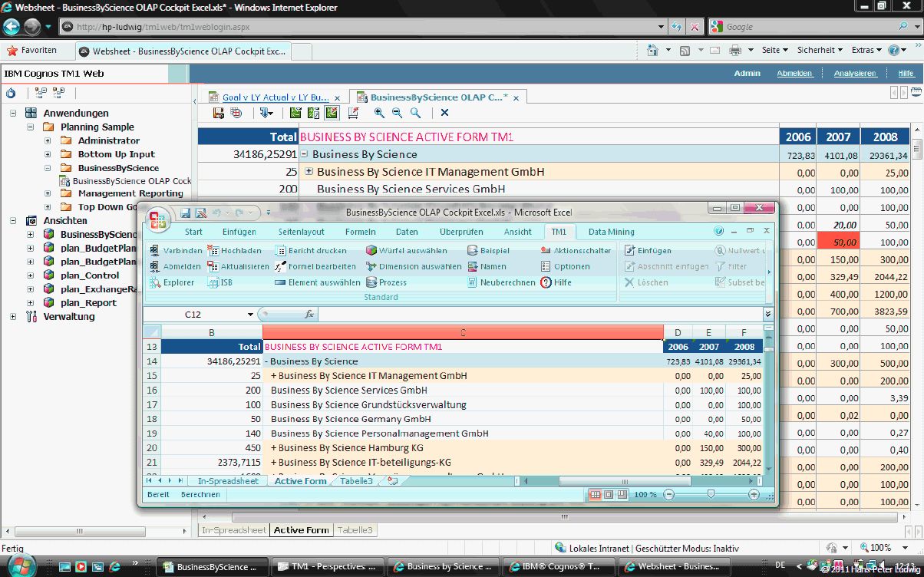924x577 pixels.
Task: Click Neuberechnen in the Excel TM1 ribbon
Action: pos(502,282)
